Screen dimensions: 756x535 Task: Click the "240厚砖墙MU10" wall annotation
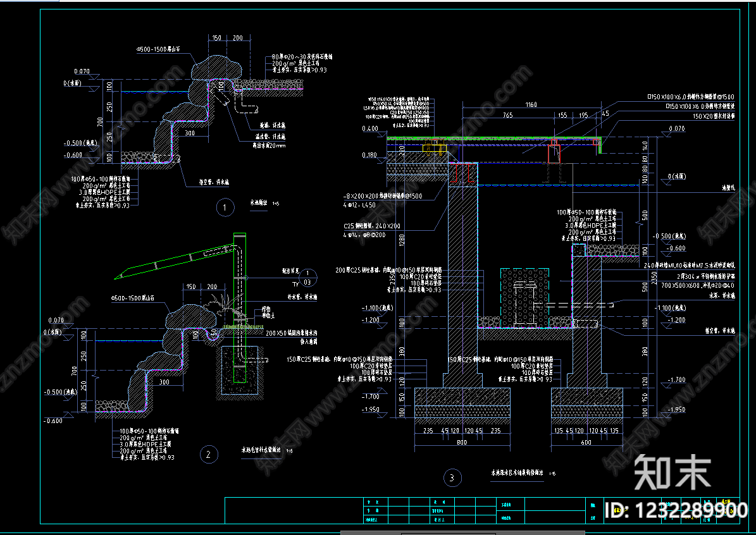pyautogui.click(x=689, y=266)
